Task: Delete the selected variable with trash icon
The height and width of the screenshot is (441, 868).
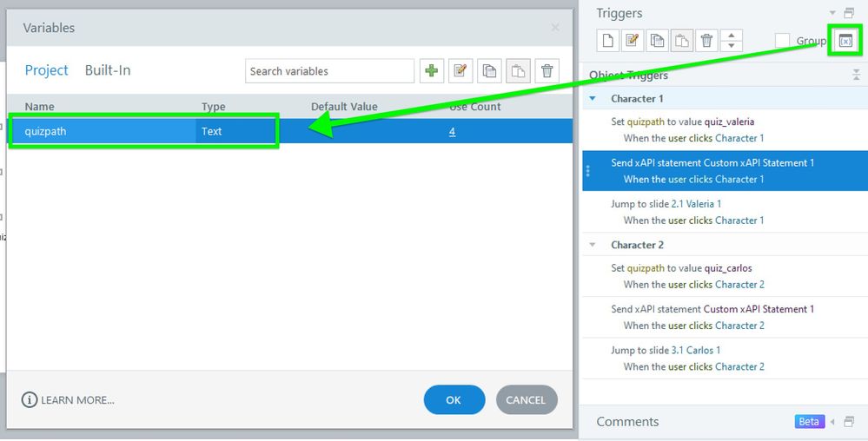Action: click(547, 71)
